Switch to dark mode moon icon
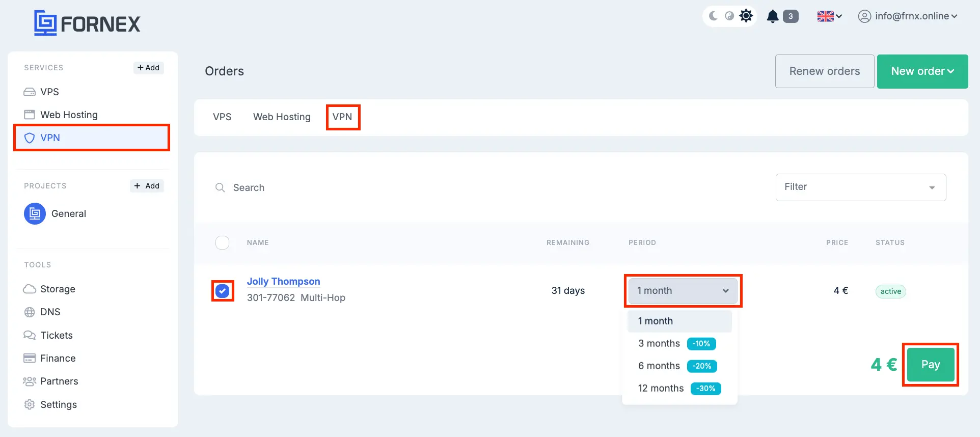 [714, 16]
